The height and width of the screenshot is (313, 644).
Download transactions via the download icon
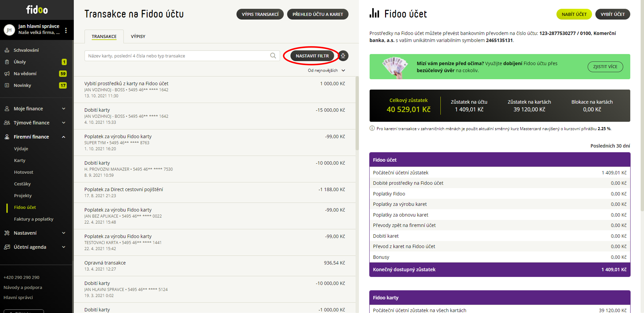pos(343,56)
